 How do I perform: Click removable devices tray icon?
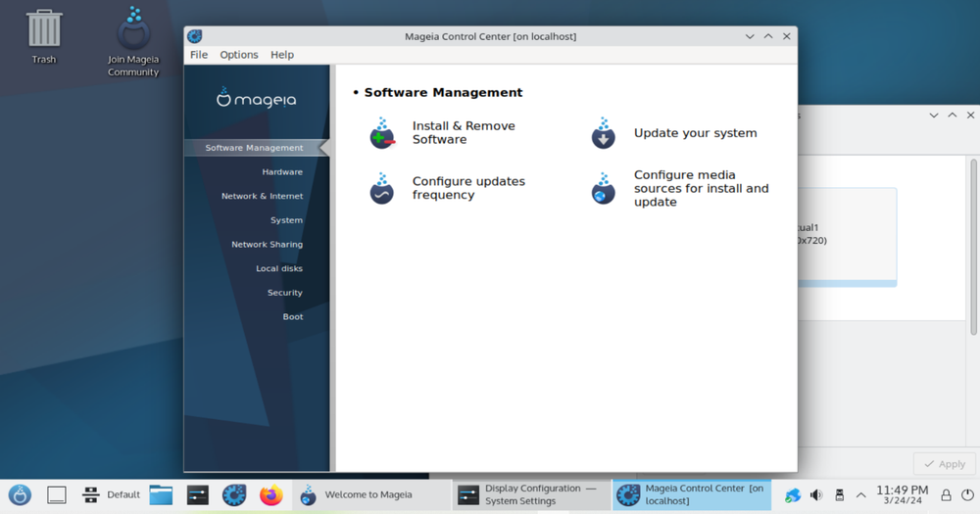tap(840, 495)
